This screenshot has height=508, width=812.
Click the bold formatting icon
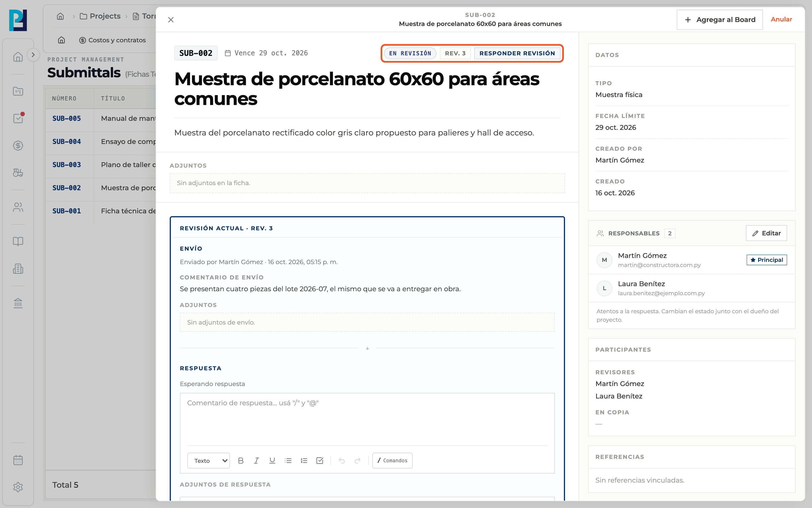[240, 461]
